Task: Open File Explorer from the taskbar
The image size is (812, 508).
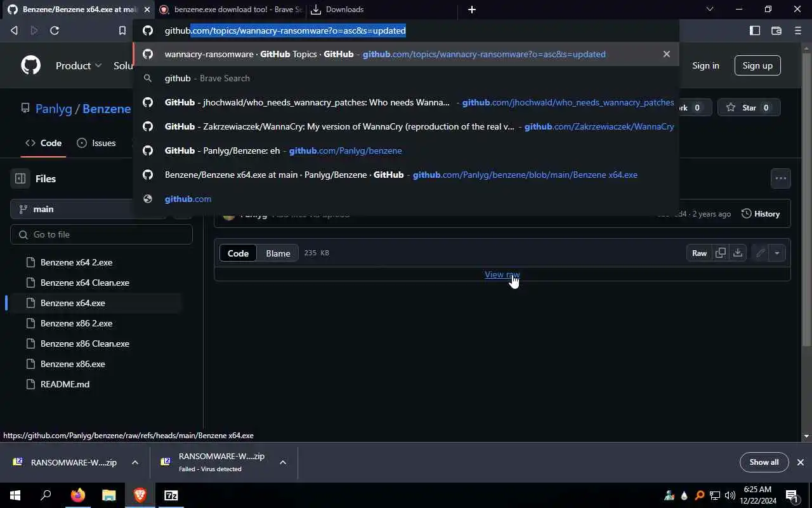Action: click(109, 495)
